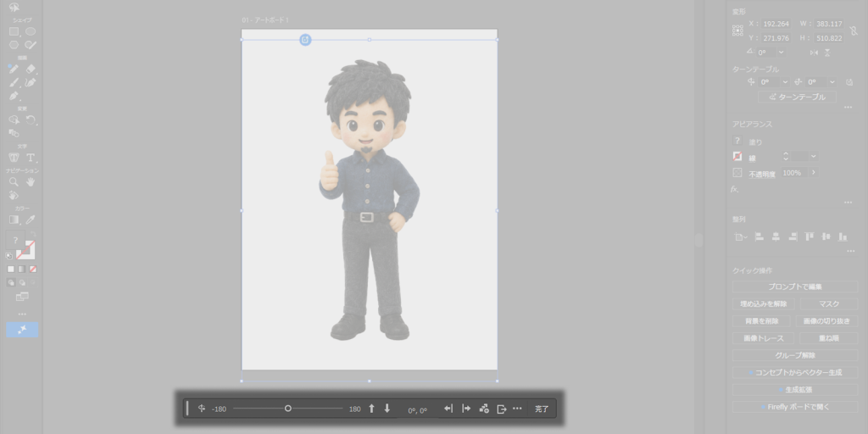Set paint type to Gradient
This screenshot has width=868, height=434.
click(x=21, y=269)
